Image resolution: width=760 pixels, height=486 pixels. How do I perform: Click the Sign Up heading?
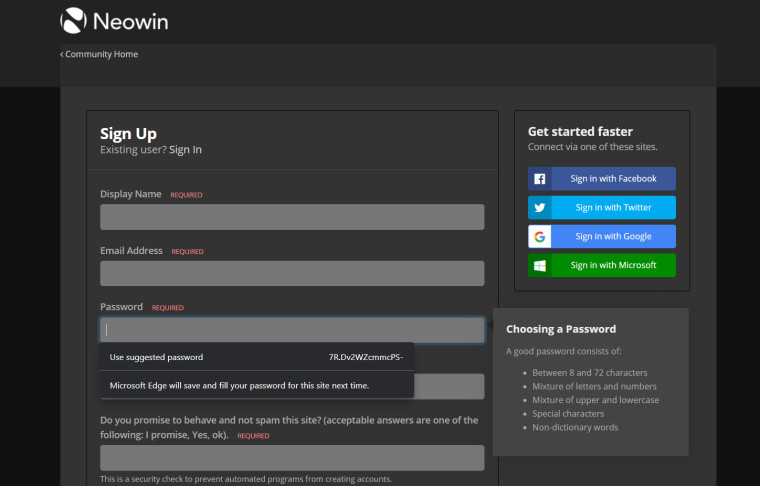(x=128, y=134)
